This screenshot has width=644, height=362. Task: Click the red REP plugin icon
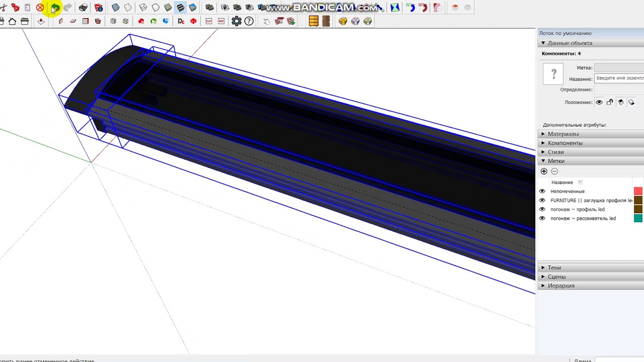[221, 21]
